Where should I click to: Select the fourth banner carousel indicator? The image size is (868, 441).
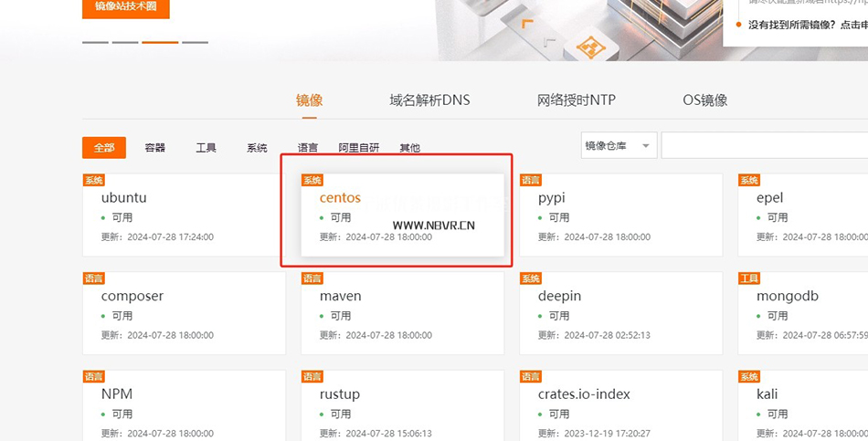coord(195,42)
